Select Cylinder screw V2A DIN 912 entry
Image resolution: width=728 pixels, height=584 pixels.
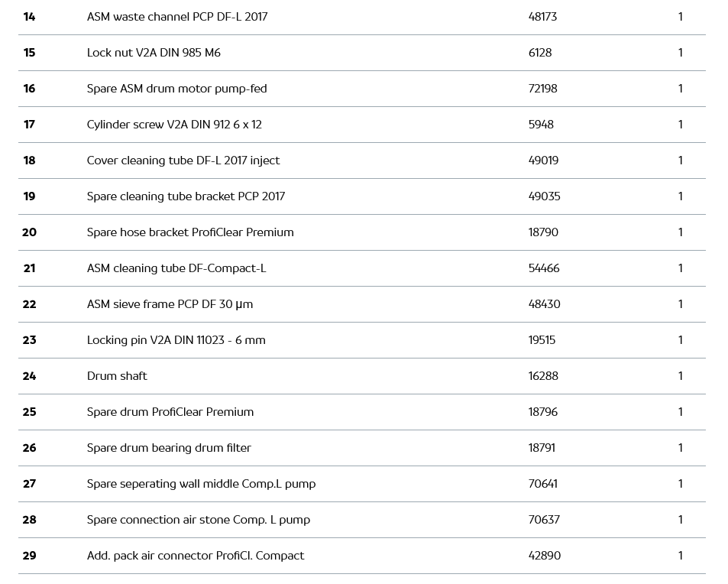tap(174, 125)
